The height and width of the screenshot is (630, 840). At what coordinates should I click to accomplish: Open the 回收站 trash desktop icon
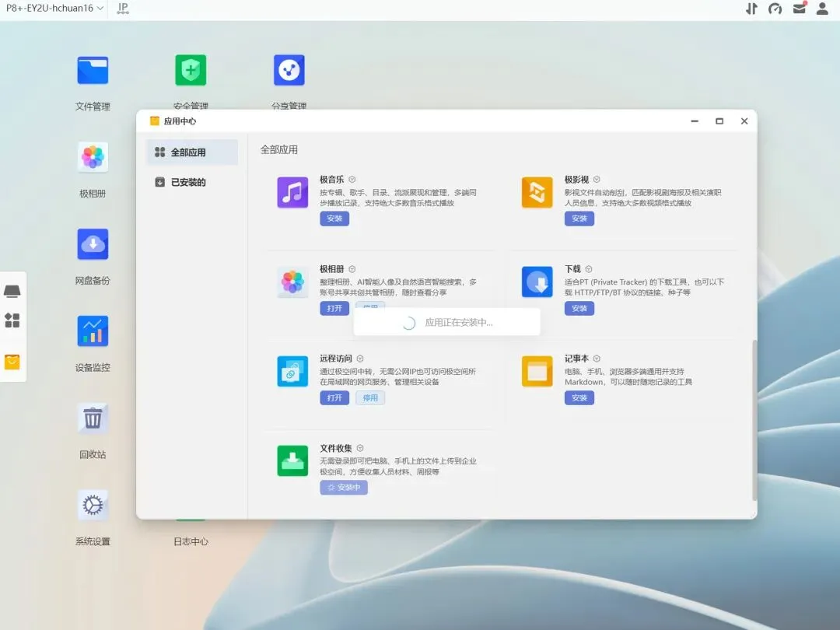(93, 418)
